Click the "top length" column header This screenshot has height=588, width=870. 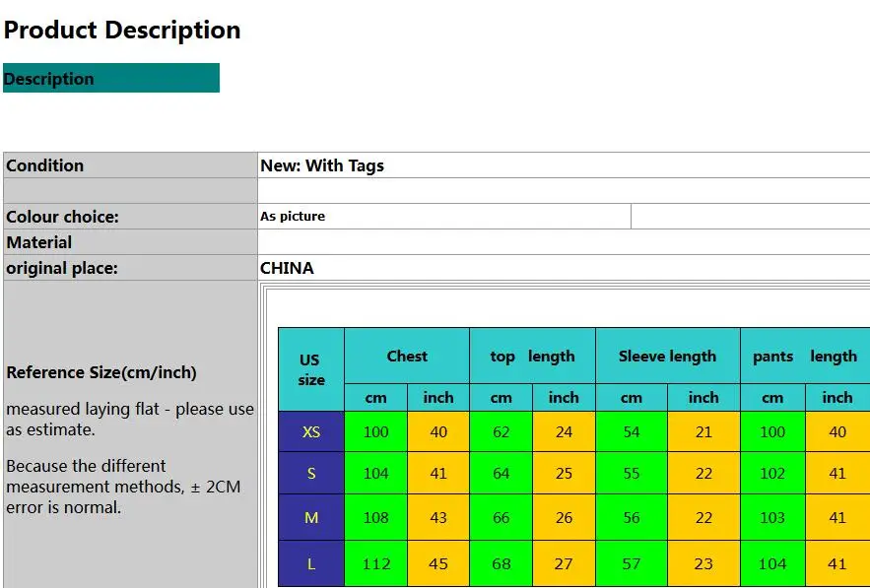point(533,356)
